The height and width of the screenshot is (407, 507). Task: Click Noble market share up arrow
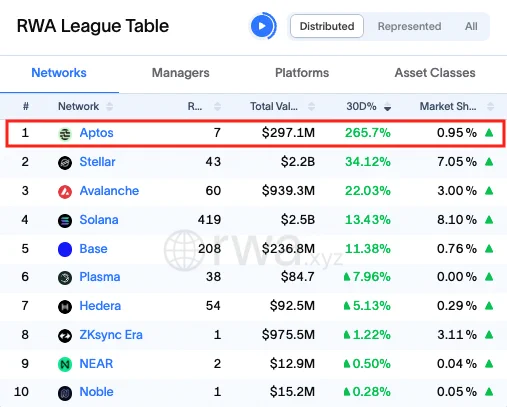click(489, 392)
